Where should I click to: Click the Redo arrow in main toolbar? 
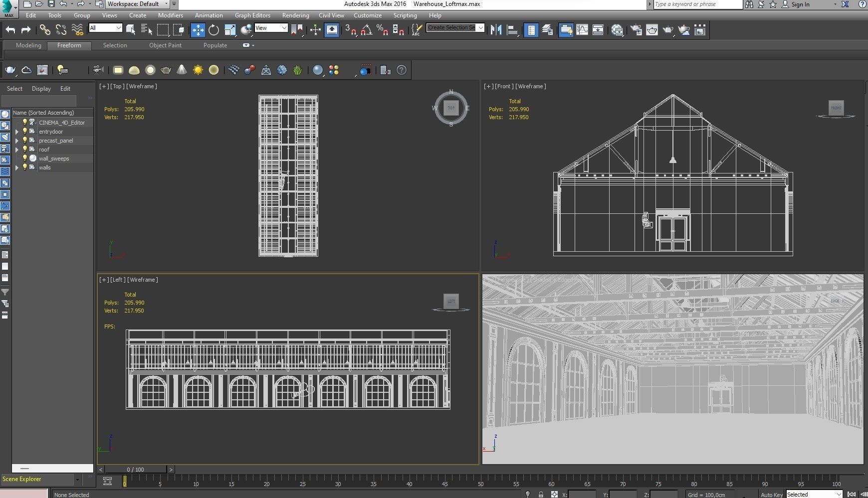(x=26, y=30)
